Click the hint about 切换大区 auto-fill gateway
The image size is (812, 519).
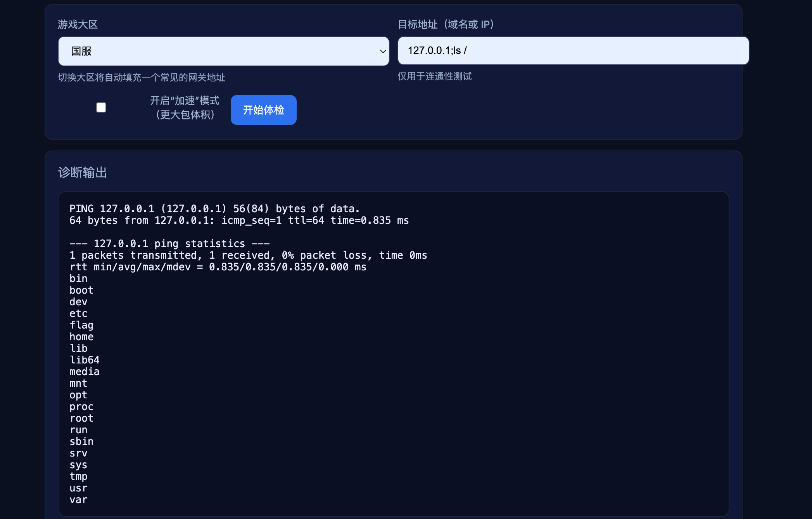[x=142, y=78]
